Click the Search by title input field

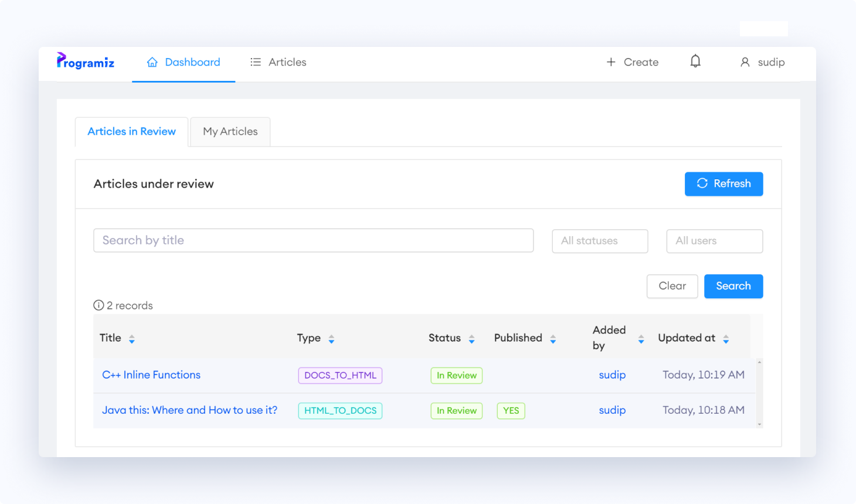pyautogui.click(x=313, y=240)
